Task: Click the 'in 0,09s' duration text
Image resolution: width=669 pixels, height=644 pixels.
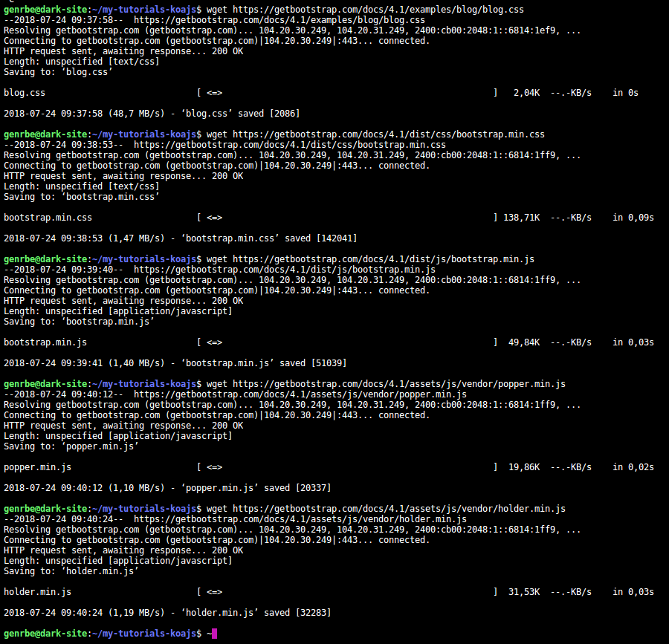Action: coord(633,218)
